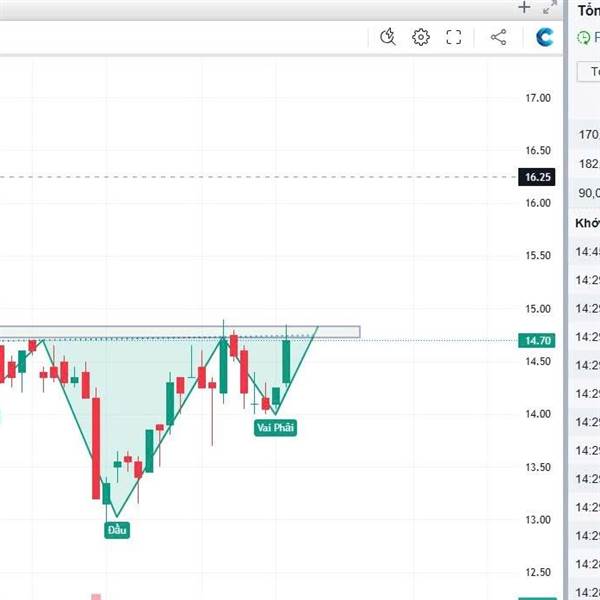This screenshot has height=600, width=600.
Task: Click the "Vai Phải" pattern label
Action: click(x=276, y=427)
